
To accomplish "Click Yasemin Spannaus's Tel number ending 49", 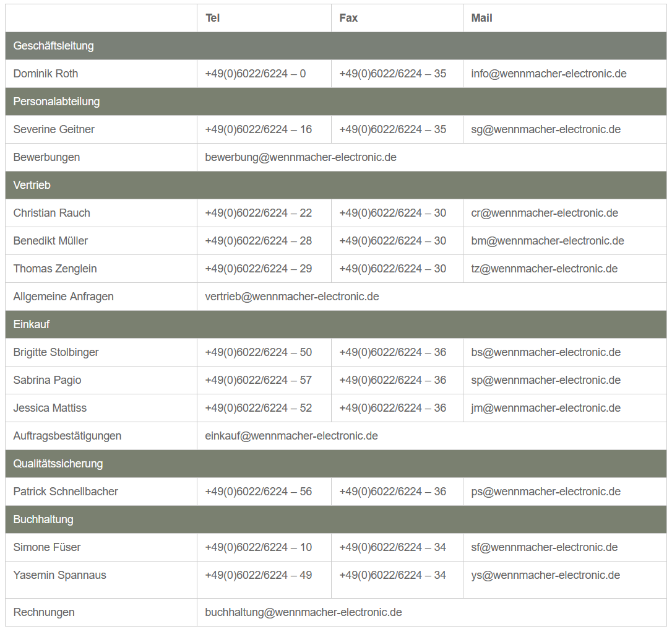I will tap(259, 575).
